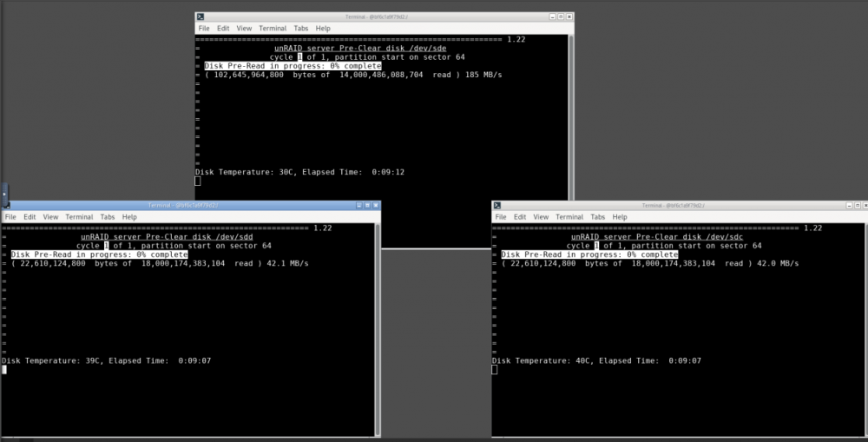
Task: Click terminal icon in /dev/sdc window titlebar
Action: pos(497,206)
